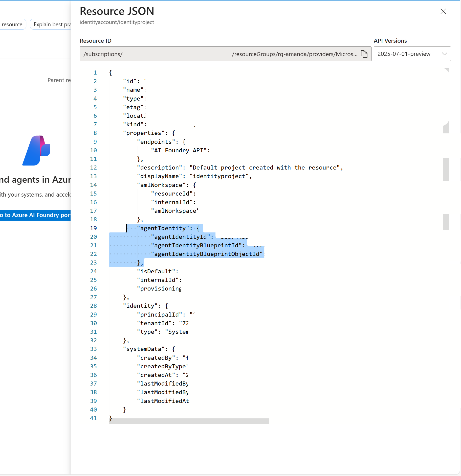Click line number 1 in the JSON editor
The width and height of the screenshot is (461, 476).
95,73
